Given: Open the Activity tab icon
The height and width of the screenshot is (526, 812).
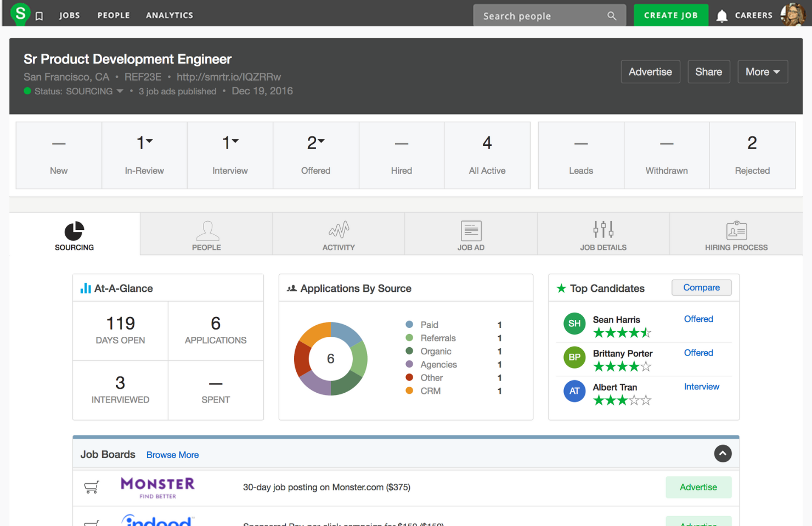Looking at the screenshot, I should (339, 230).
